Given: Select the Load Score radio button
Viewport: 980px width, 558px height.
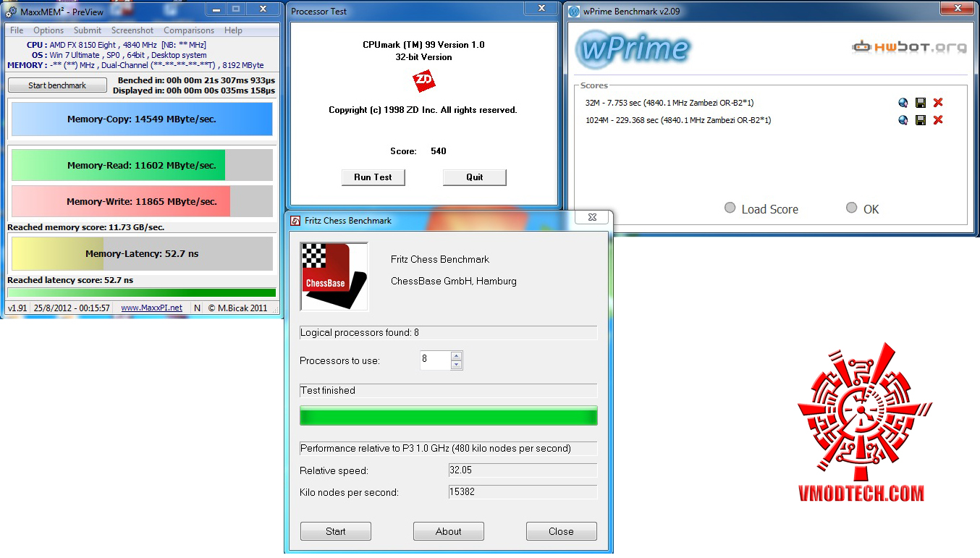Looking at the screenshot, I should click(730, 208).
